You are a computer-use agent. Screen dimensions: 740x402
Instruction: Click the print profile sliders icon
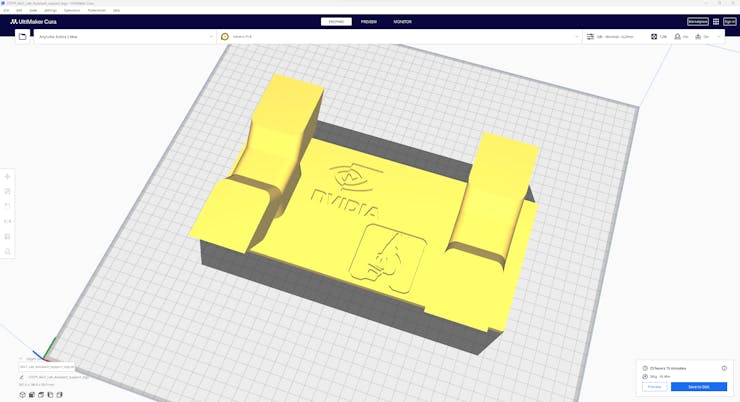pyautogui.click(x=590, y=36)
